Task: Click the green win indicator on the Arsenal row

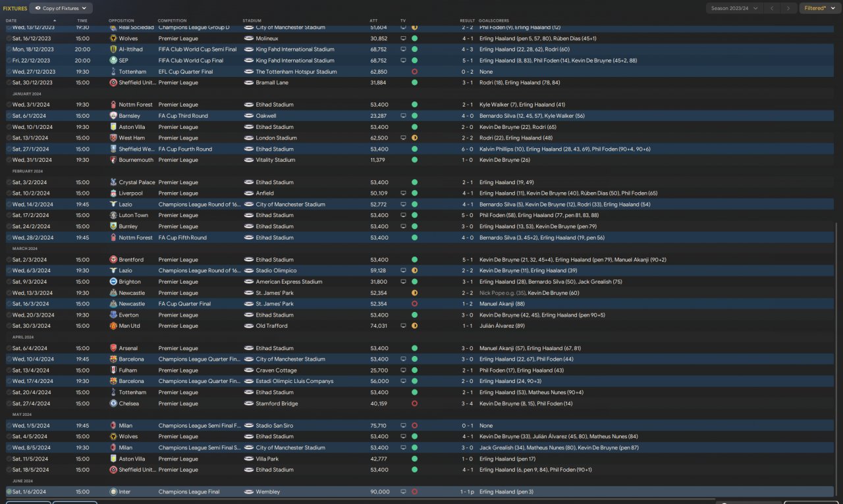Action: click(414, 348)
